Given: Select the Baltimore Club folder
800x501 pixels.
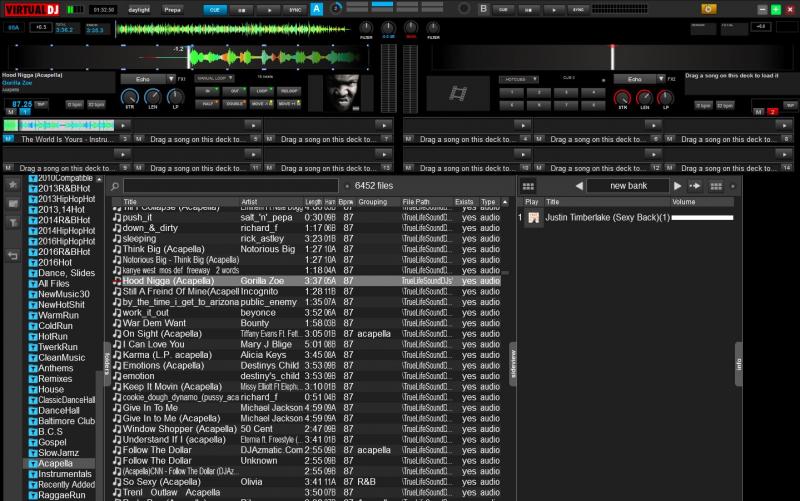Looking at the screenshot, I should (x=66, y=421).
